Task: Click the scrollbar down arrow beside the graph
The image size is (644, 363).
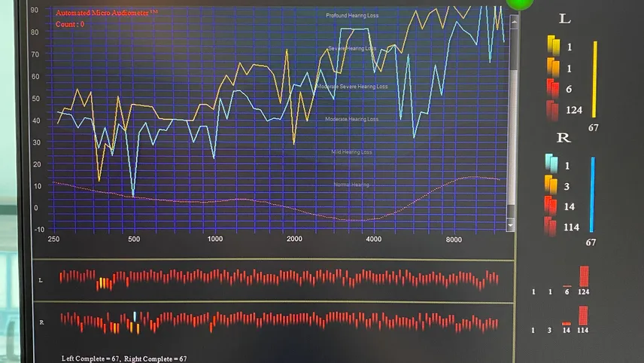Action: coord(511,225)
